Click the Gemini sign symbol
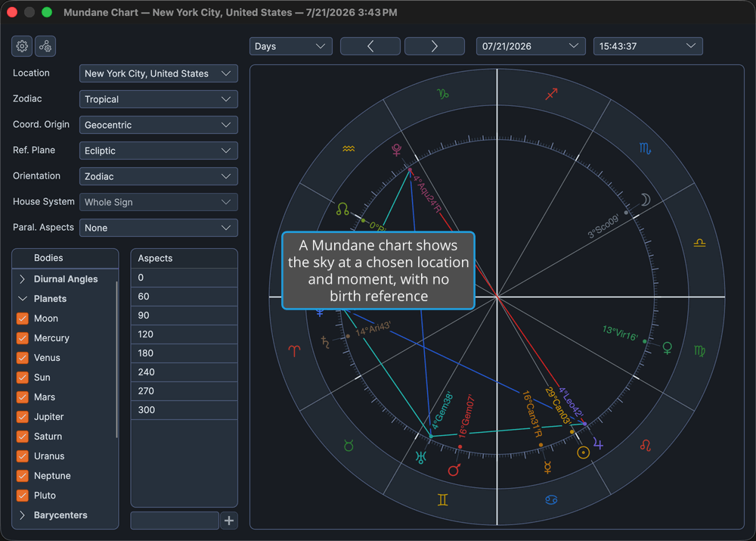 coord(442,500)
